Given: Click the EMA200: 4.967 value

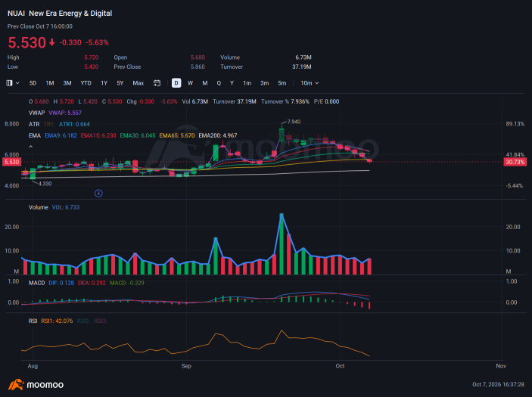Looking at the screenshot, I should [218, 135].
